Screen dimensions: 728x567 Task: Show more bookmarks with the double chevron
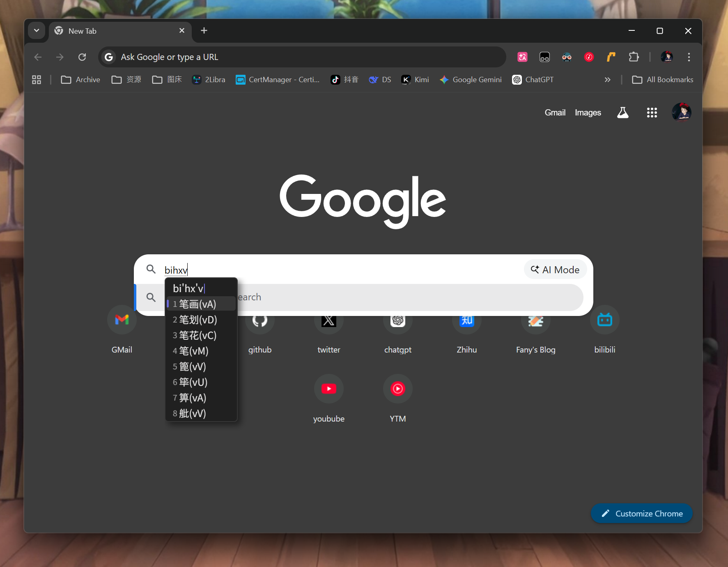point(607,80)
